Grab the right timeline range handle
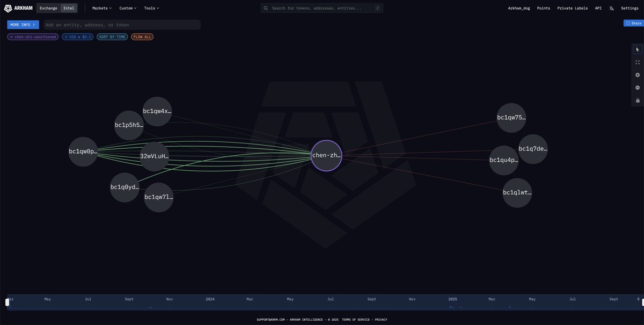Screen dimensions: 644x325 click(x=643, y=302)
